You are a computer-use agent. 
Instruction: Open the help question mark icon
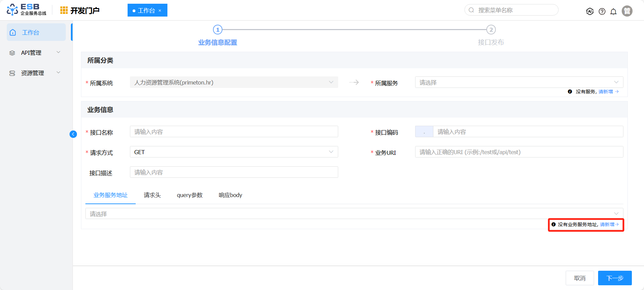pos(602,11)
